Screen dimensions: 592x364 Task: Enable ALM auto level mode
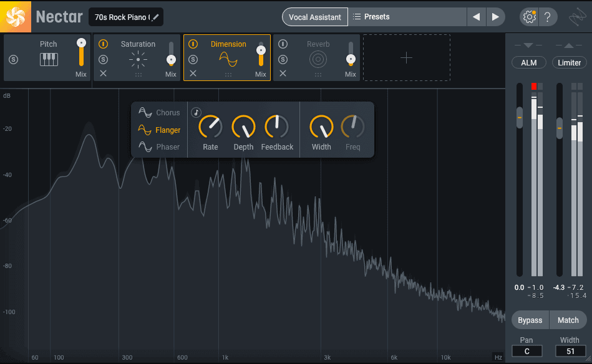click(x=528, y=62)
